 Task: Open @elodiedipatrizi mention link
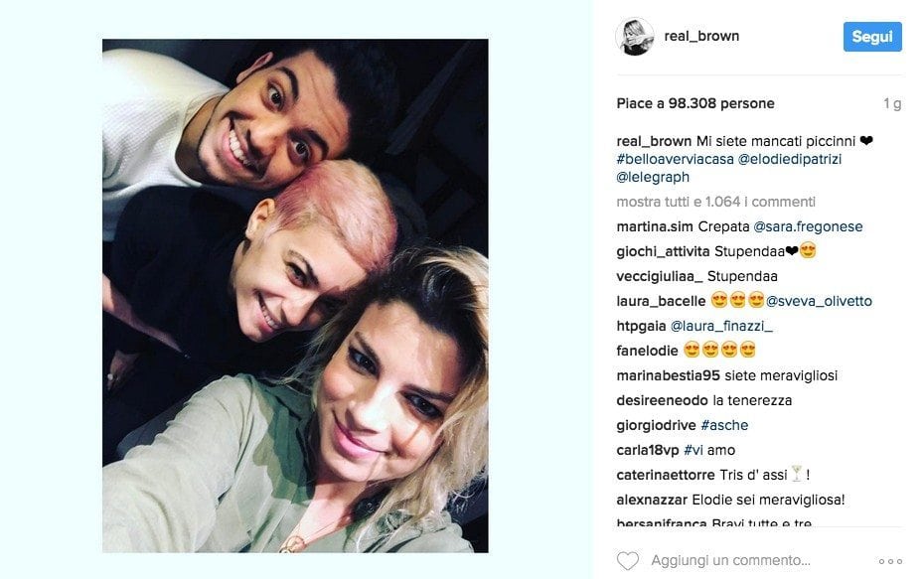tap(790, 159)
